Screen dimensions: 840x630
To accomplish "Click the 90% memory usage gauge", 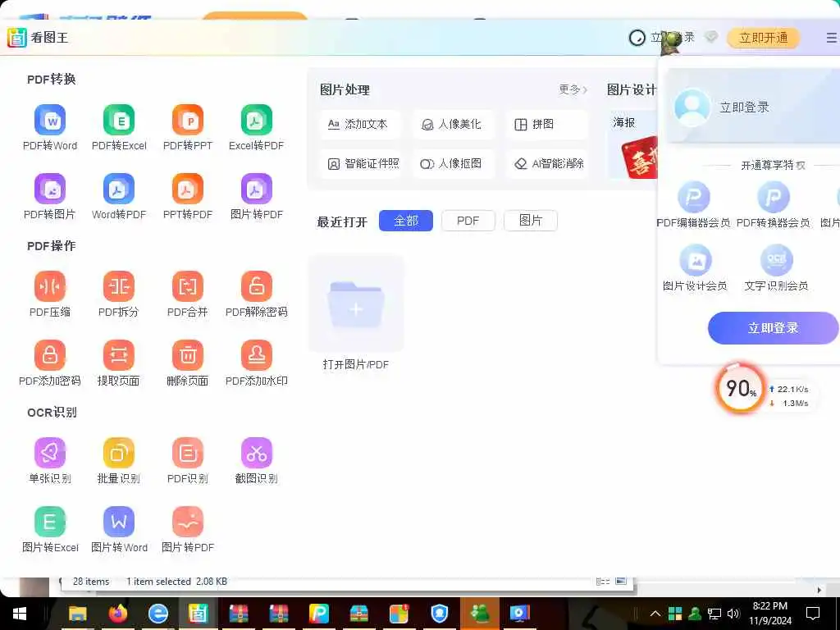I will click(741, 388).
